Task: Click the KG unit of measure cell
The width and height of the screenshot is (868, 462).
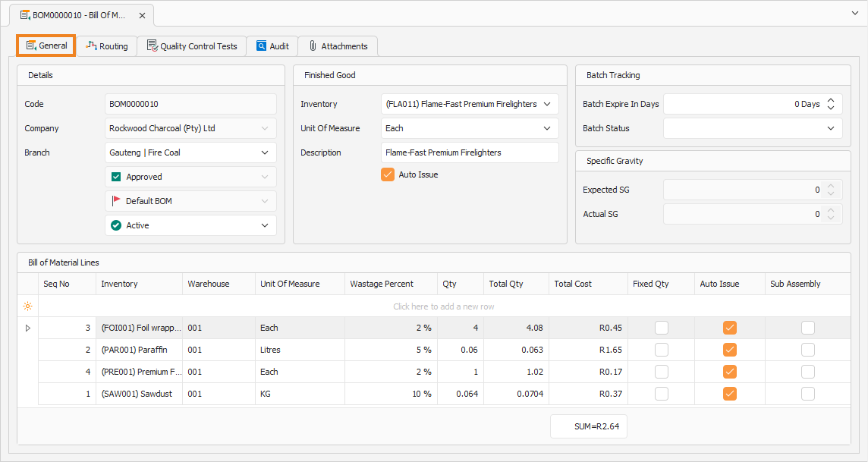Action: click(300, 394)
